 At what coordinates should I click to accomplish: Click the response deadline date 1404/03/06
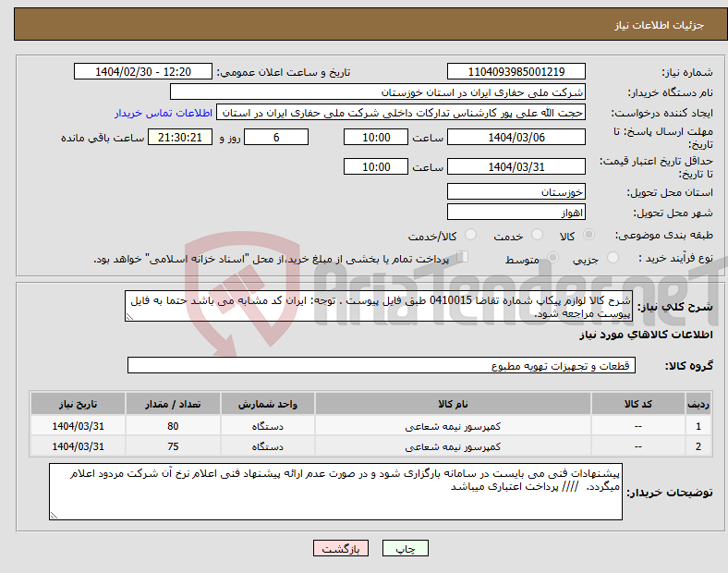(x=516, y=138)
